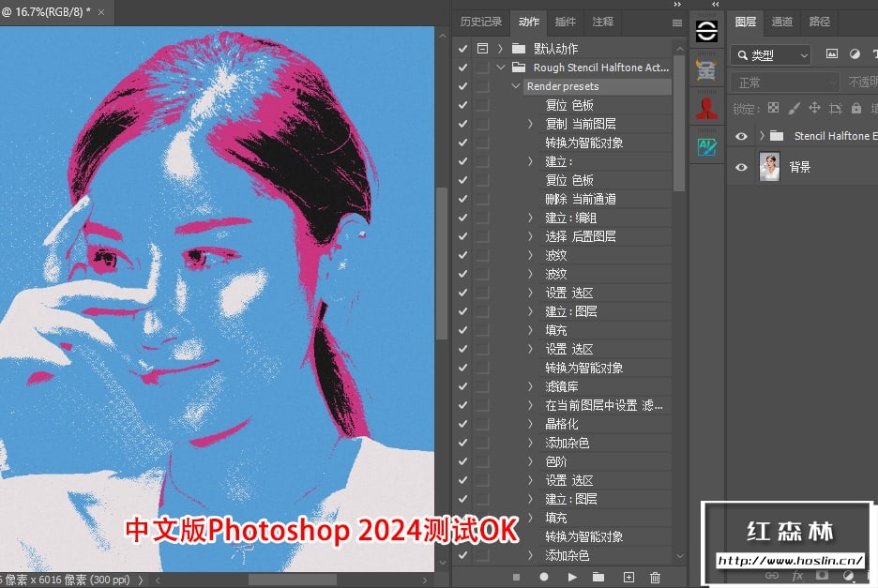Expand the 复制 当前图层 step details
Screen dimensions: 878x588
tap(530, 124)
